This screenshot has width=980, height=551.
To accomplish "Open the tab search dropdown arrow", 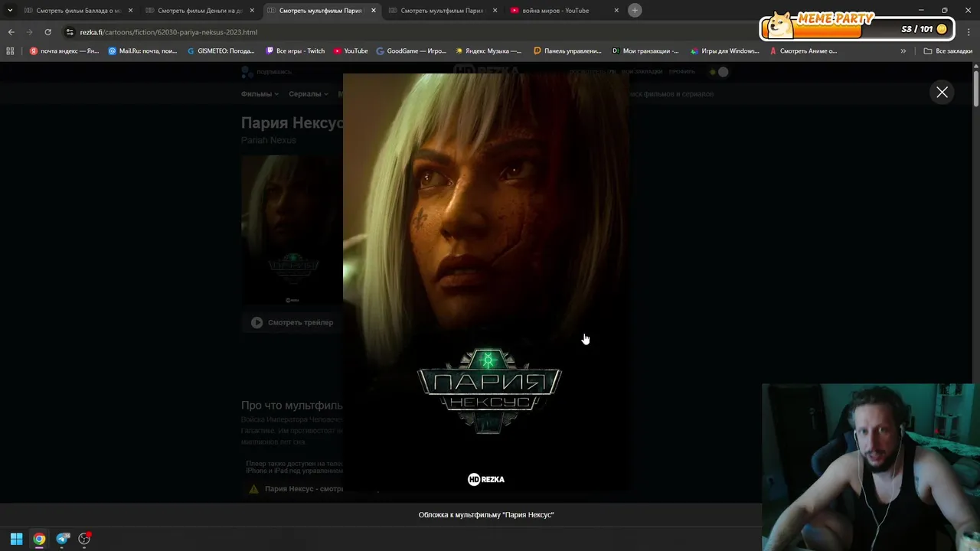I will 10,11.
